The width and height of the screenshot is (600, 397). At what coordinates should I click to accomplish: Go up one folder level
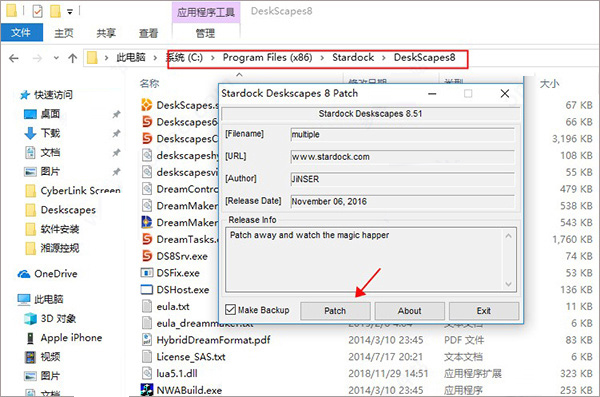point(72,58)
